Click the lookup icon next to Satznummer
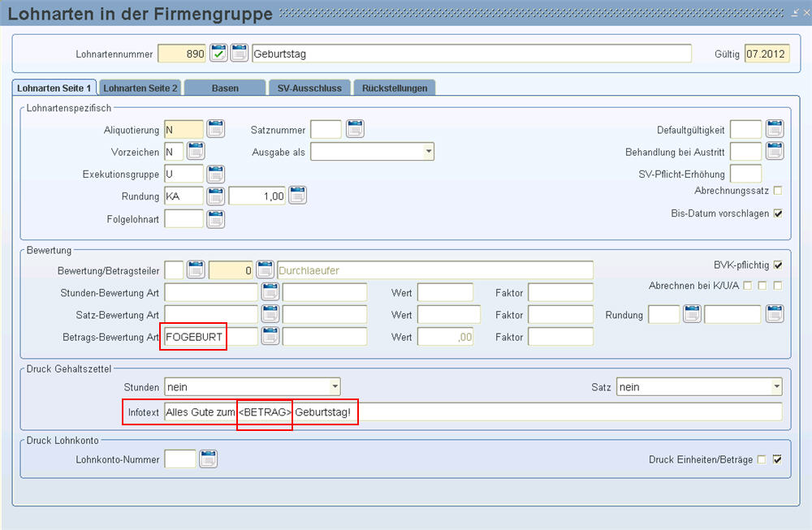This screenshot has height=530, width=812. tap(355, 129)
